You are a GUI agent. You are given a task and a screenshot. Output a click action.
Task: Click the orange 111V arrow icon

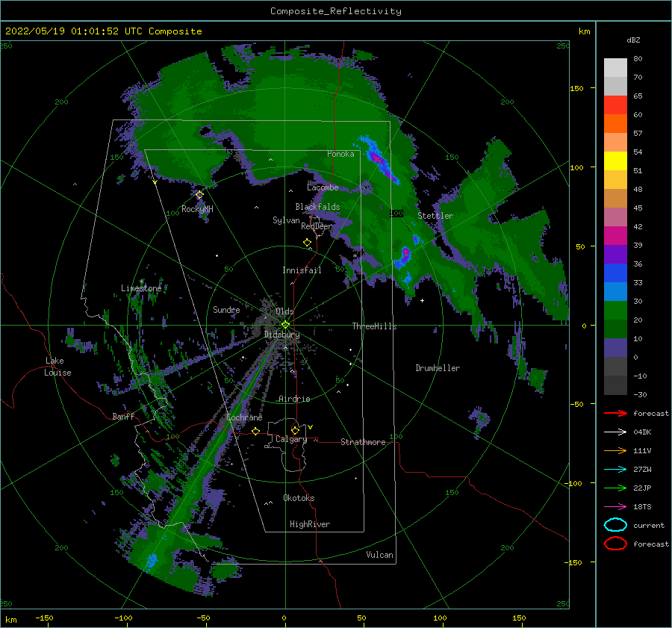[x=615, y=450]
